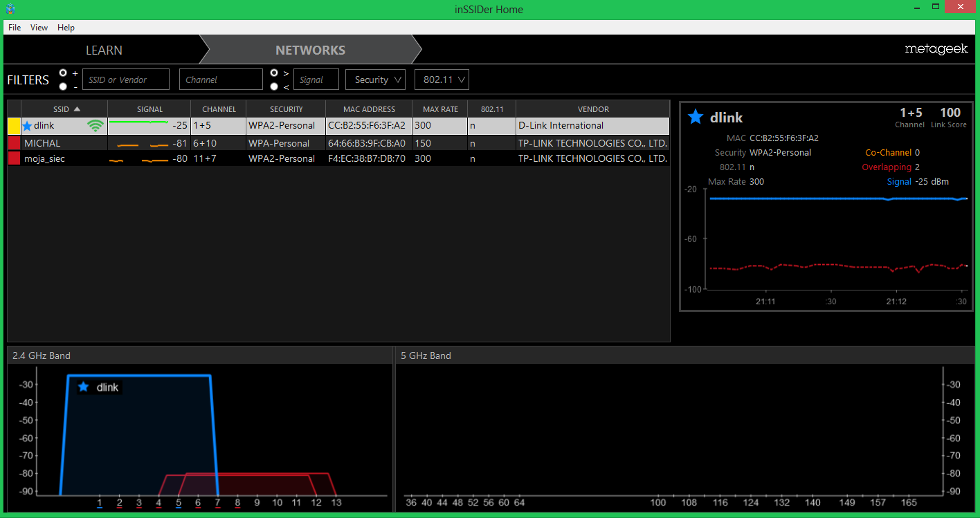The height and width of the screenshot is (518, 980).
Task: Click MAC address CC:B2:55:F6:3F:A2 in the list
Action: click(367, 126)
